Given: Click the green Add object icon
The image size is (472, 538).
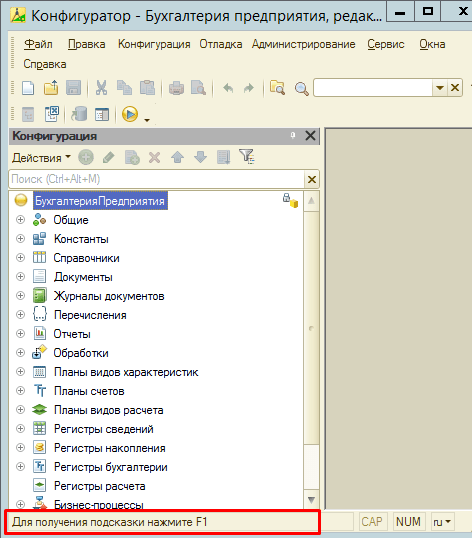Looking at the screenshot, I should [86, 158].
